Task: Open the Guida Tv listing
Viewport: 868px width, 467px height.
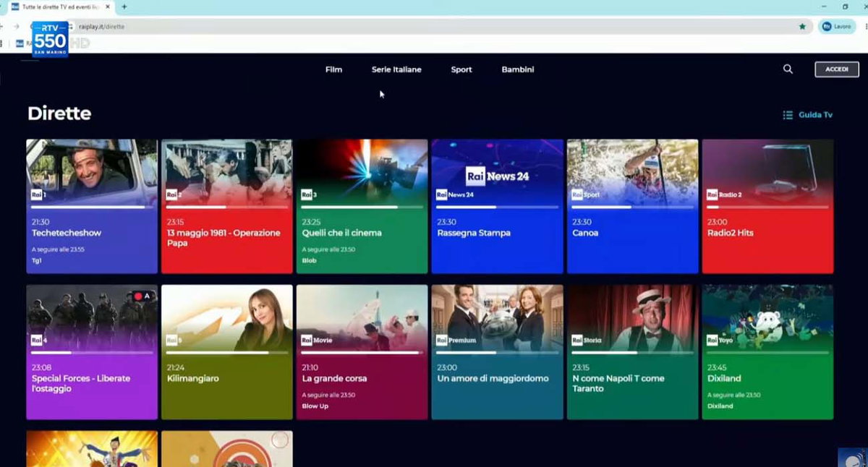Action: (808, 115)
